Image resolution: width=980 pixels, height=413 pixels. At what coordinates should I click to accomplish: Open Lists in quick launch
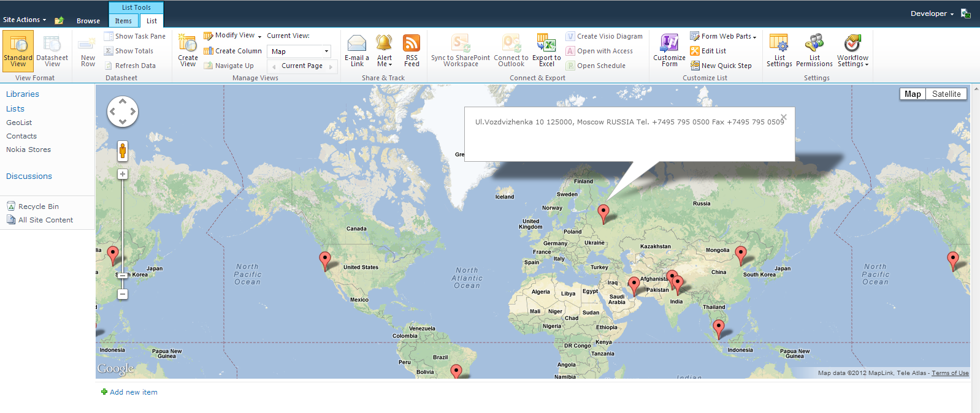pos(15,108)
